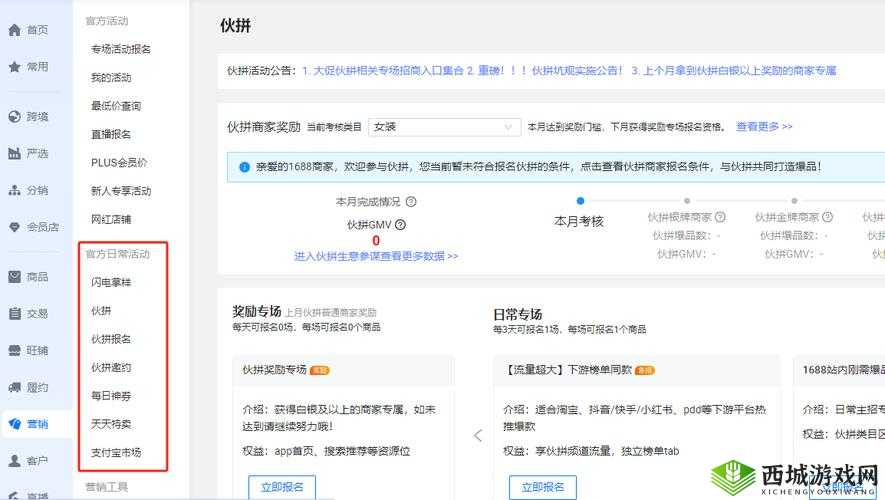Go to 首页 home in sidebar
The width and height of the screenshot is (885, 500).
pyautogui.click(x=28, y=30)
